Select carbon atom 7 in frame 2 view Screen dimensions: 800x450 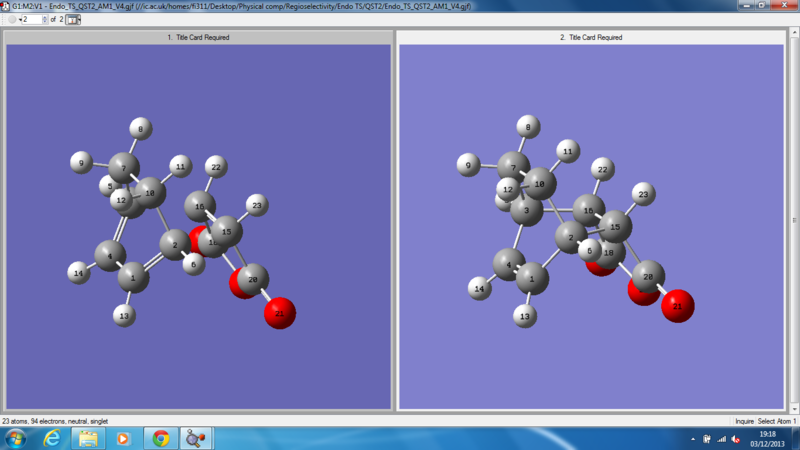(514, 167)
